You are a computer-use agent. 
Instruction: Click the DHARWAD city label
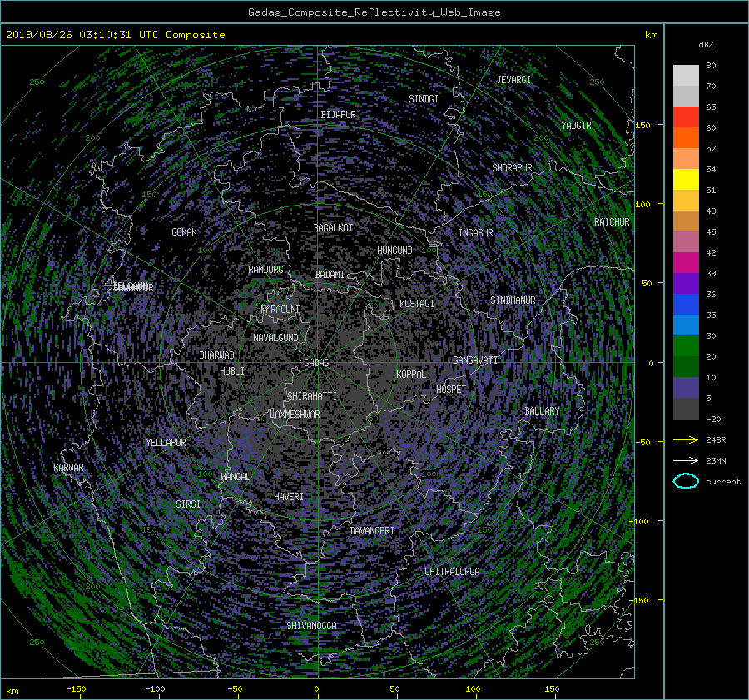(x=217, y=355)
